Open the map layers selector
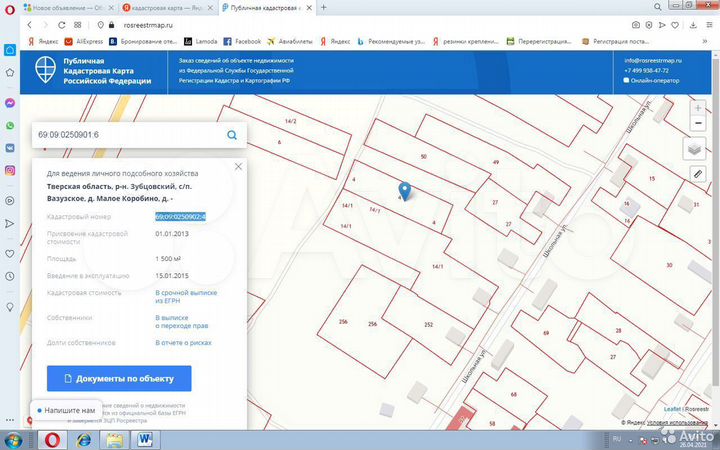 [694, 149]
